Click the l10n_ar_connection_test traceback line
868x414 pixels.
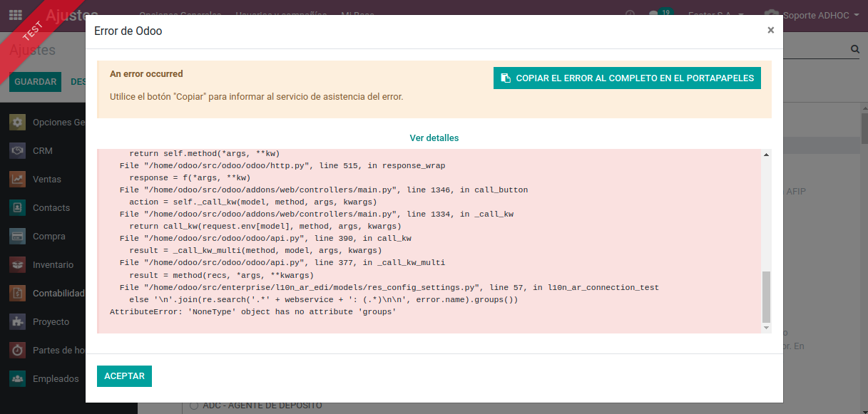tap(389, 288)
